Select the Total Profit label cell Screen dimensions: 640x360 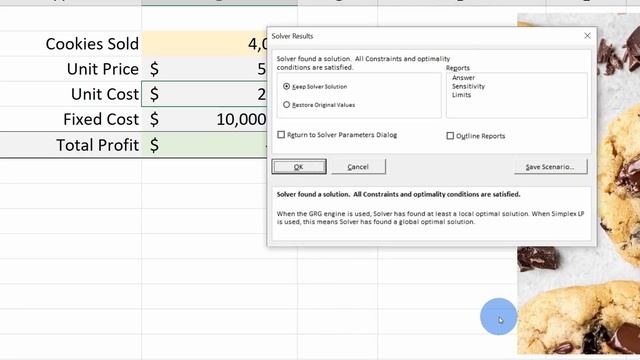click(71, 145)
